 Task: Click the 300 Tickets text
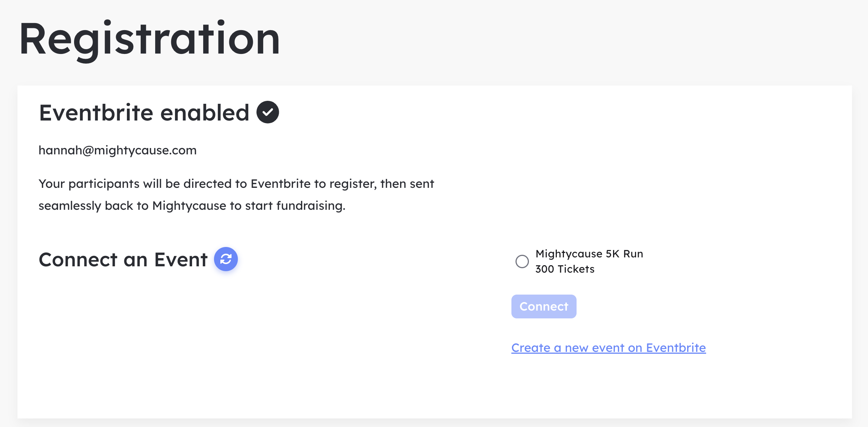(x=565, y=269)
